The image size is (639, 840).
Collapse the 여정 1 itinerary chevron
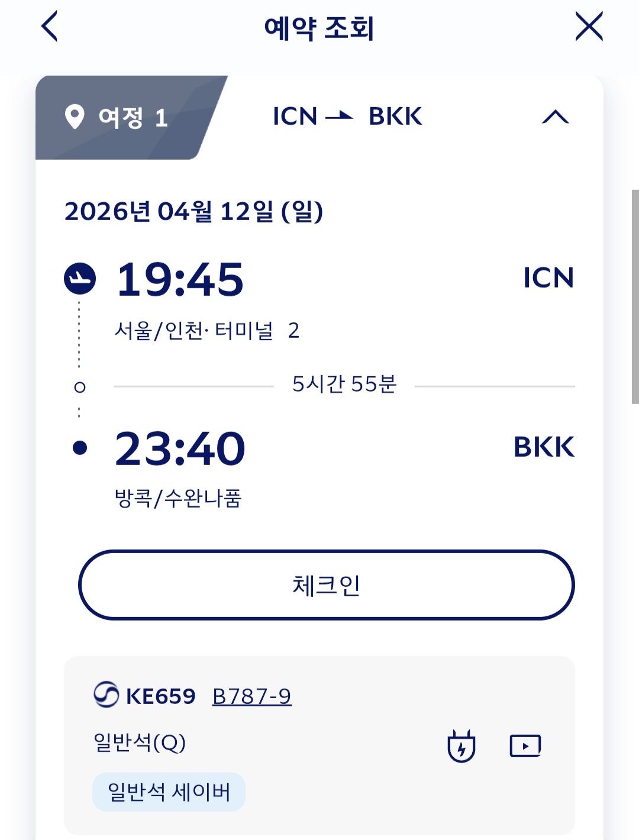tap(555, 117)
